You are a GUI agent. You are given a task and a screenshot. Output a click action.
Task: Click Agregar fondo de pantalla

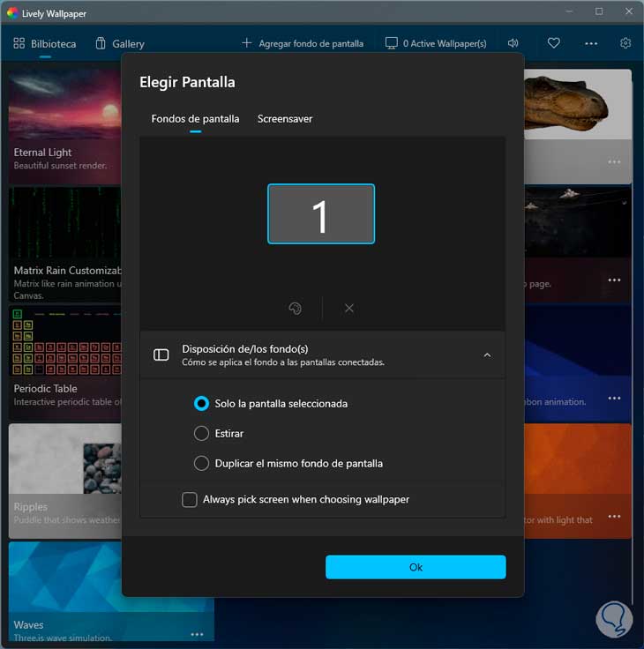coord(303,43)
